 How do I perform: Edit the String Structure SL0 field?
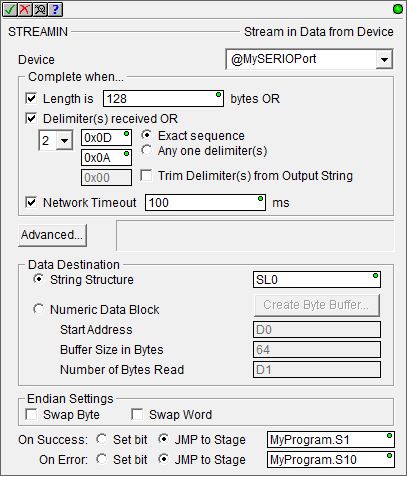(317, 279)
